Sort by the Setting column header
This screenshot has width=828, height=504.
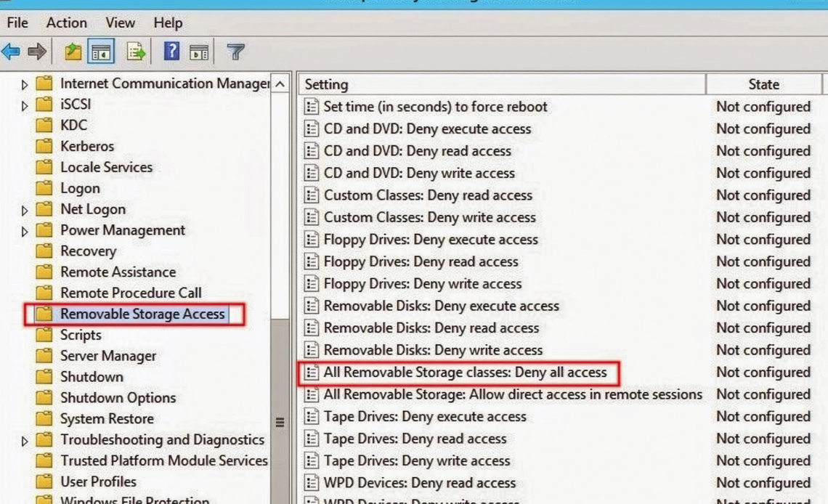coord(501,84)
